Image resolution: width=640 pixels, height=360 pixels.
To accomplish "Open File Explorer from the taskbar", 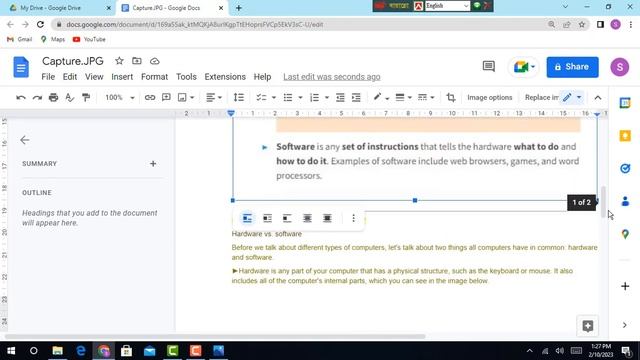I will click(58, 351).
